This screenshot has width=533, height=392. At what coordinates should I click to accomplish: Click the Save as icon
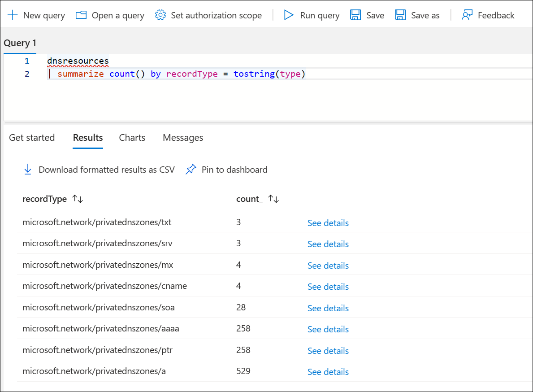[400, 15]
